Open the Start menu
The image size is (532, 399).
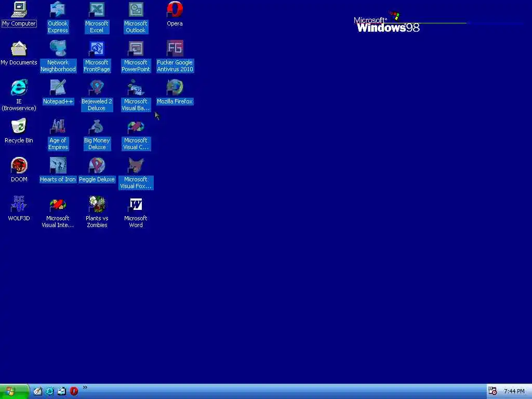(14, 392)
